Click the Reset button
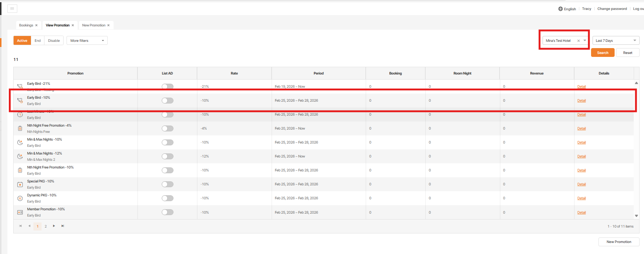This screenshot has width=644, height=254. [x=628, y=52]
